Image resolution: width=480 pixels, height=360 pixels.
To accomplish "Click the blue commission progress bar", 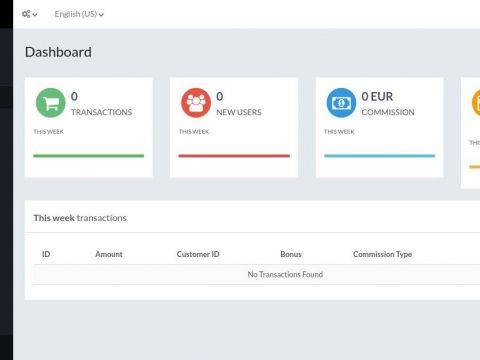I will pos(380,156).
